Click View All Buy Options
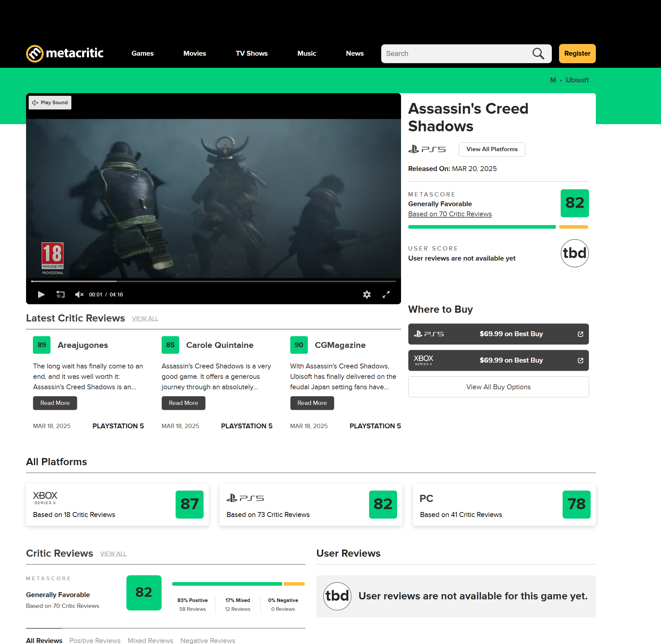661x644 pixels. click(498, 387)
